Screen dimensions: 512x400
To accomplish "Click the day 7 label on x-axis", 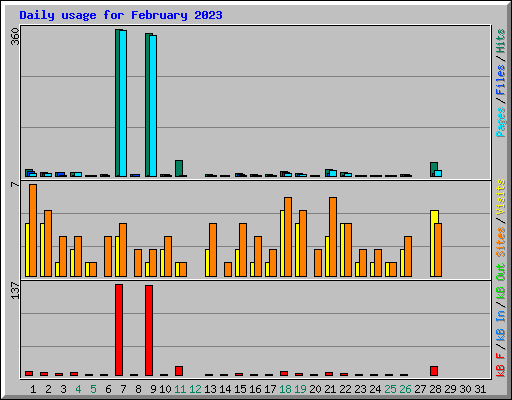I will 123,389.
